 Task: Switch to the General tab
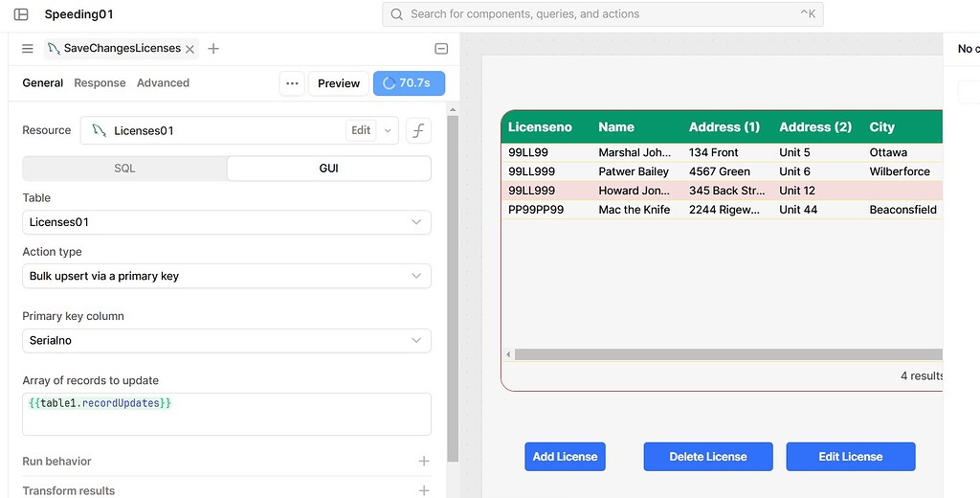(x=42, y=82)
